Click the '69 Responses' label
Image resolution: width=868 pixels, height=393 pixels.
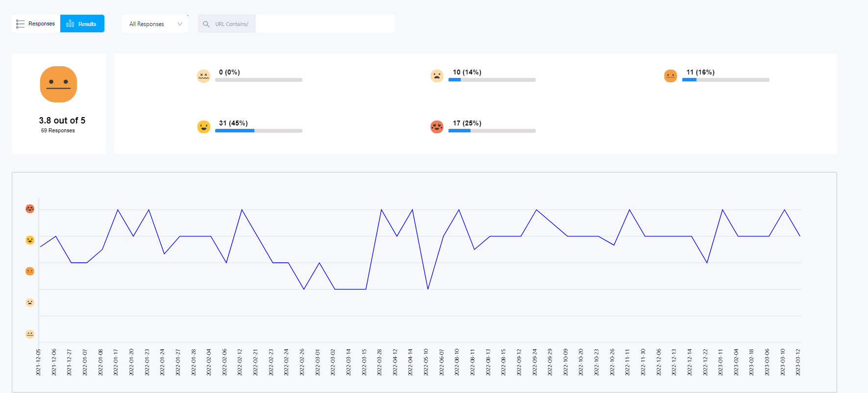click(58, 131)
